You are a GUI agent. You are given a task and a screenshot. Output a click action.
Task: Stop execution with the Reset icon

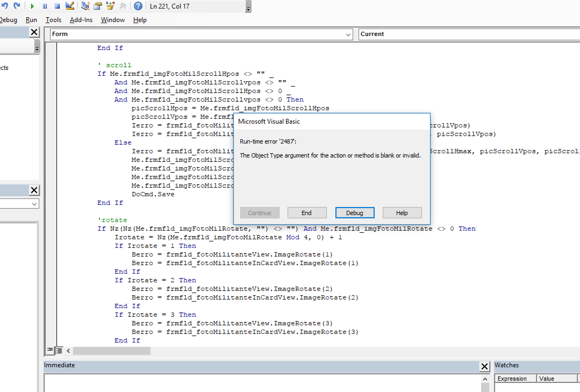(57, 6)
